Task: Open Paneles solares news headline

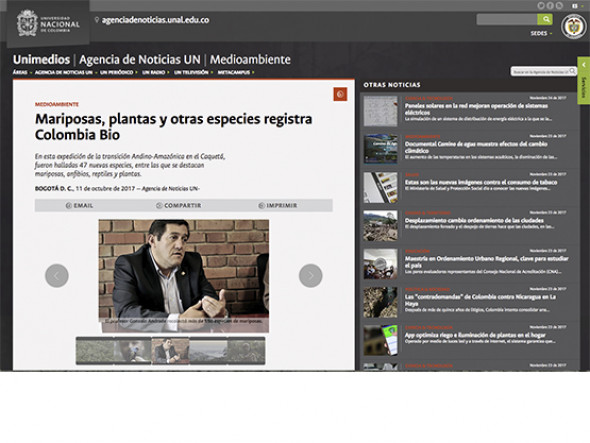Action: tap(476, 109)
